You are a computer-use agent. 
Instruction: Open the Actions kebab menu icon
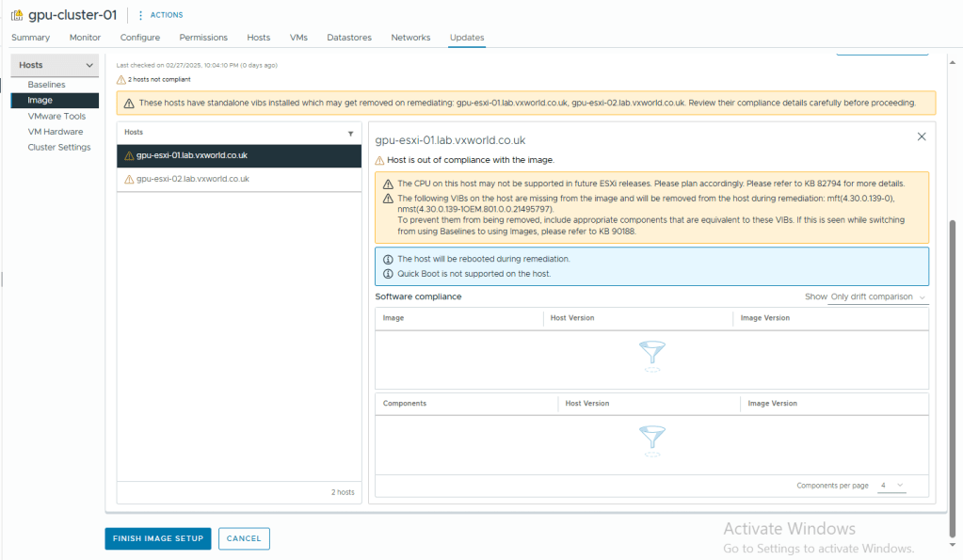click(141, 15)
